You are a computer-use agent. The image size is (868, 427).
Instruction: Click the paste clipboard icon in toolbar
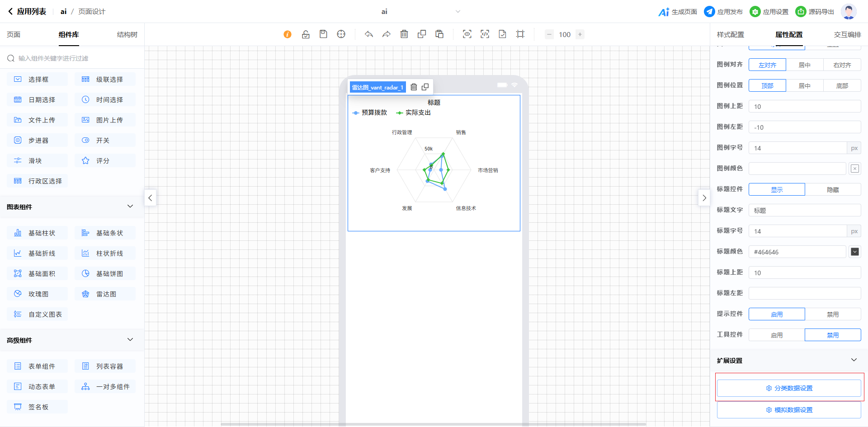pyautogui.click(x=439, y=34)
